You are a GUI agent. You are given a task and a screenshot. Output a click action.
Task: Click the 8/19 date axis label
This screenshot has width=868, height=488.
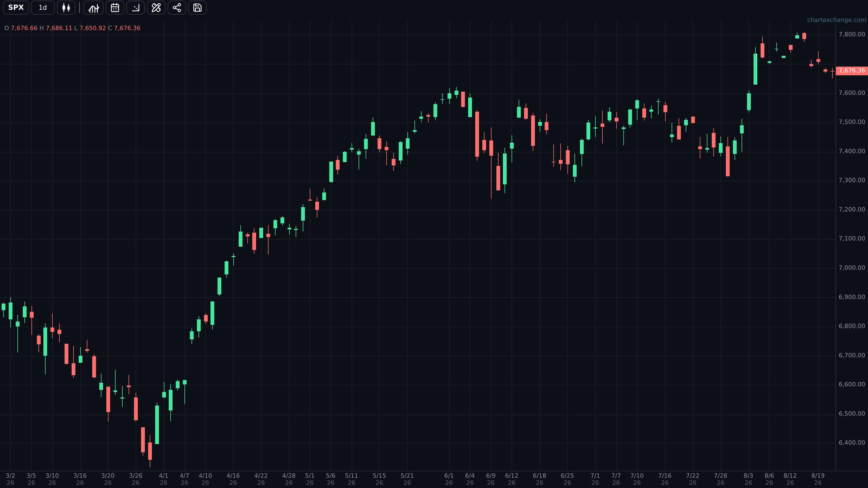coord(818,479)
